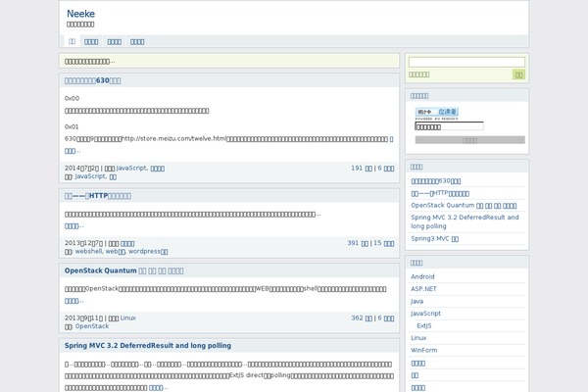Open the Java category in sidebar
This screenshot has height=392, width=588.
click(x=417, y=301)
